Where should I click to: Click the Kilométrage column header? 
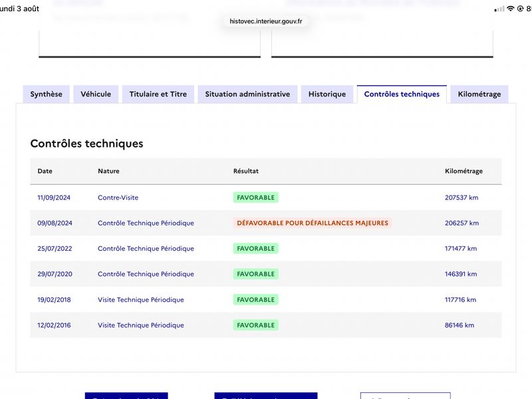(464, 171)
